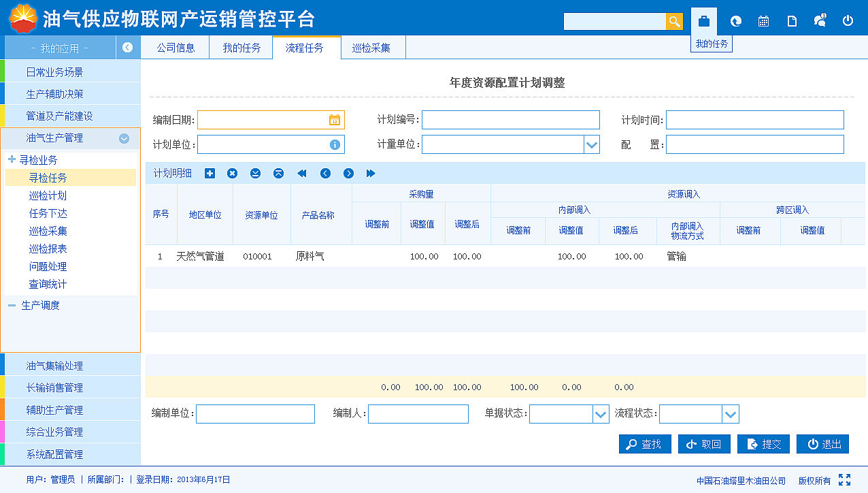The width and height of the screenshot is (868, 493).
Task: Click the 管输 logistics method cell
Action: click(x=677, y=257)
